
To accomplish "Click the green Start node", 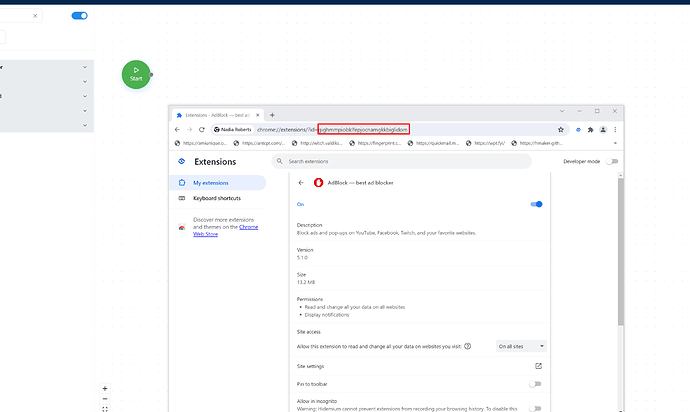I will tap(136, 74).
